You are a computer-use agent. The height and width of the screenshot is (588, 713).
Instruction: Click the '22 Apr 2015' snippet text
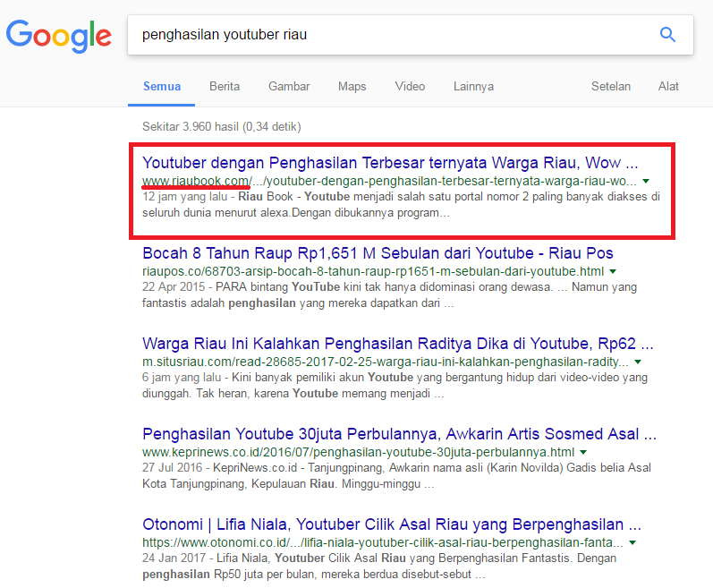point(174,287)
